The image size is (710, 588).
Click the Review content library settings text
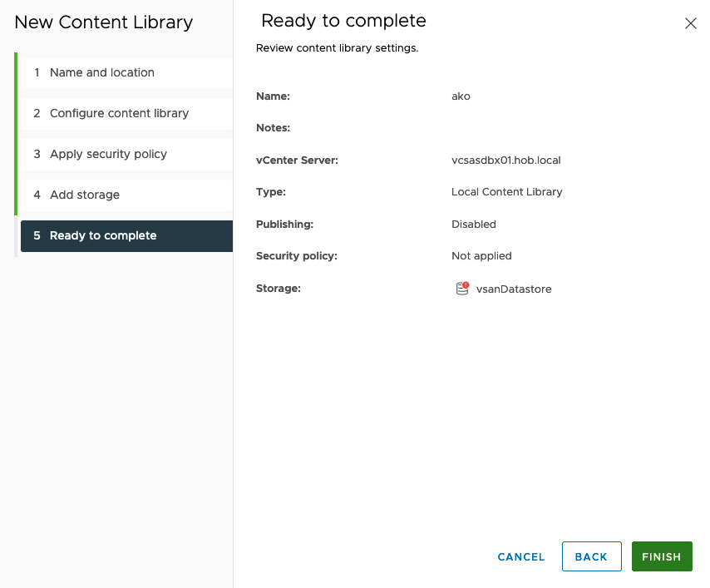(x=337, y=48)
